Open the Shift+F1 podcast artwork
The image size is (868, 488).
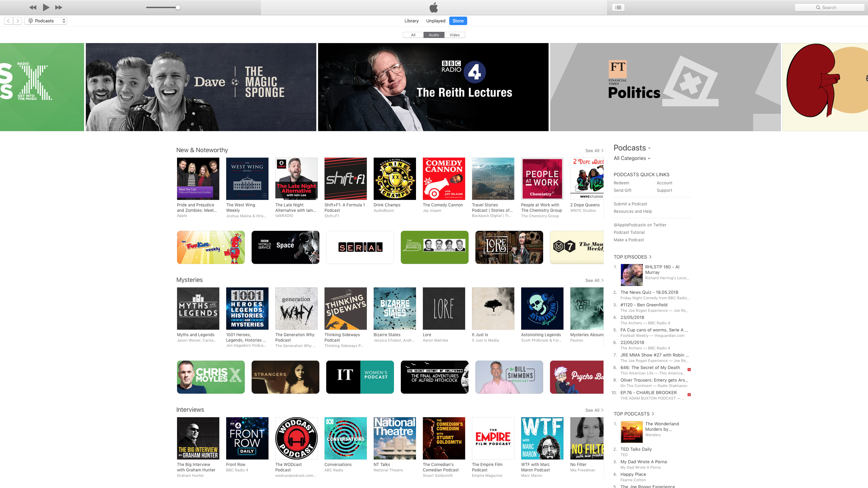(x=346, y=179)
